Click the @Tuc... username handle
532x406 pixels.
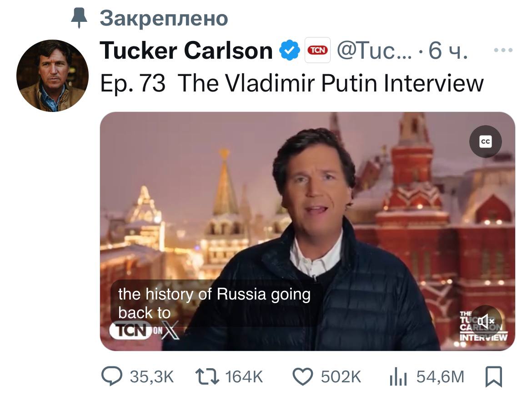(373, 51)
